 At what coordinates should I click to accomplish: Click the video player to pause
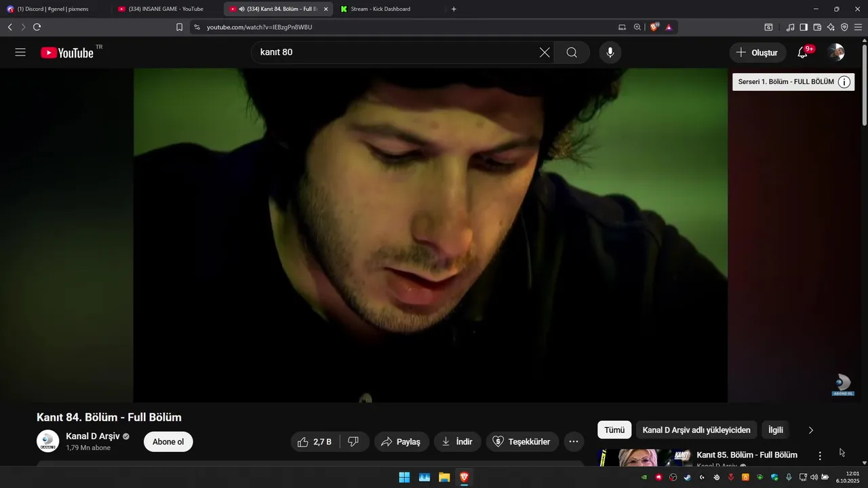tap(431, 235)
